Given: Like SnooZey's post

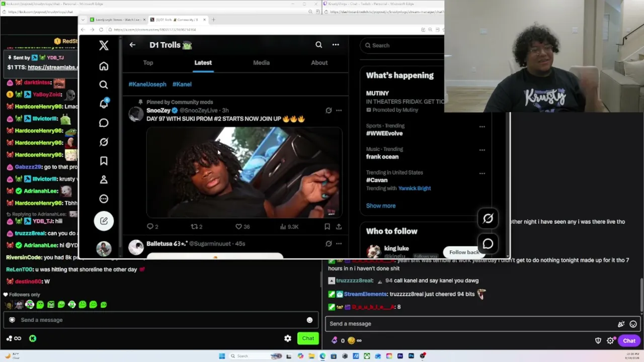Looking at the screenshot, I should tap(243, 227).
